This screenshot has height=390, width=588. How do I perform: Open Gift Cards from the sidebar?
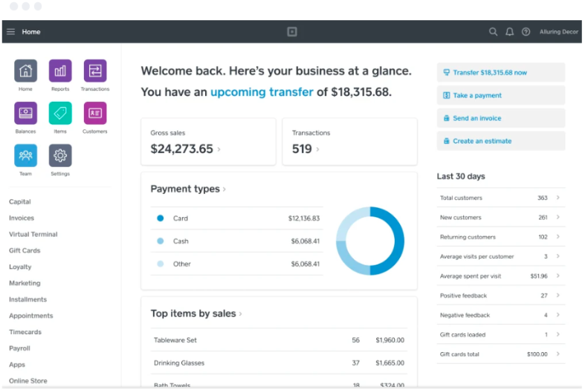(25, 250)
